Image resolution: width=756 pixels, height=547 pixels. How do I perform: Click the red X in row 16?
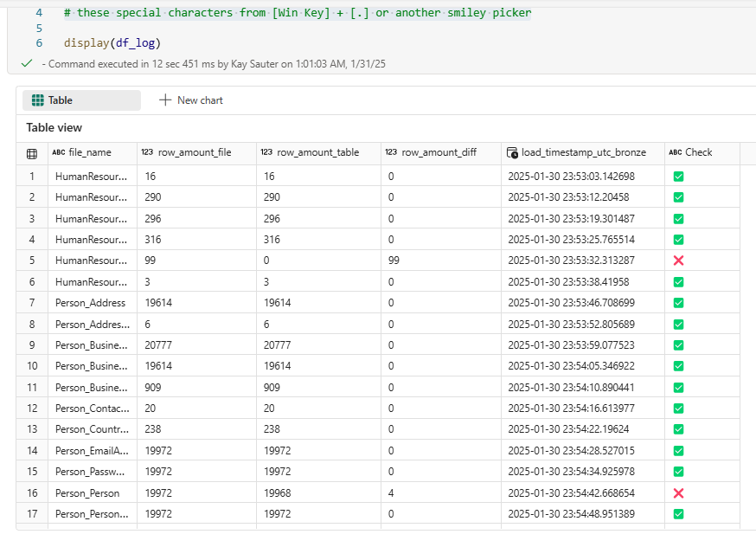click(678, 492)
